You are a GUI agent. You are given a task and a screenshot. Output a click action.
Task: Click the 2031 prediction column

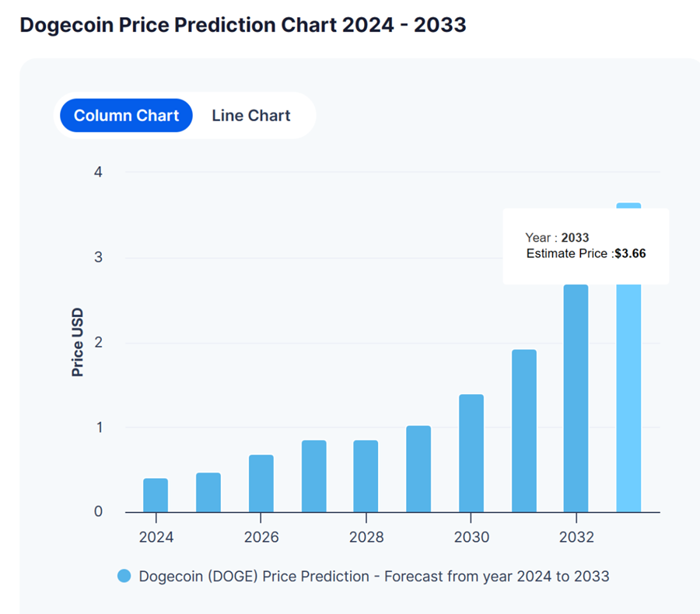(524, 431)
